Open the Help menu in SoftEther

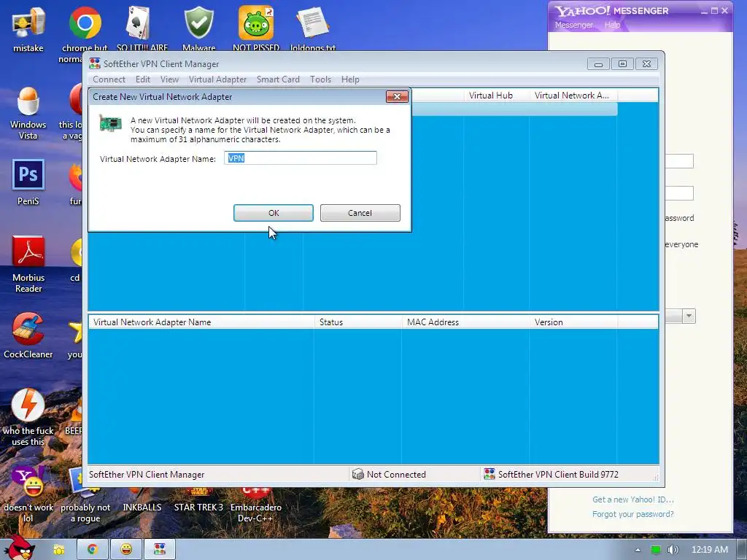pyautogui.click(x=350, y=79)
